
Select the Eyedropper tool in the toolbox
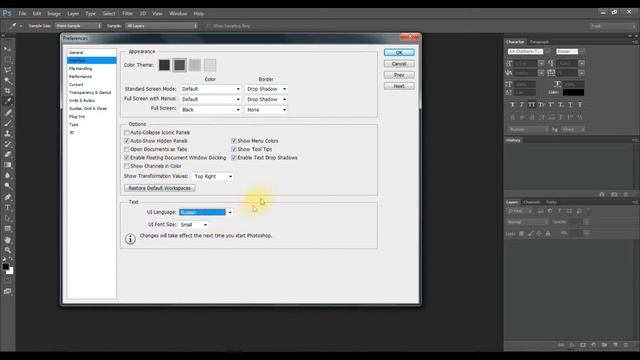tap(8, 102)
